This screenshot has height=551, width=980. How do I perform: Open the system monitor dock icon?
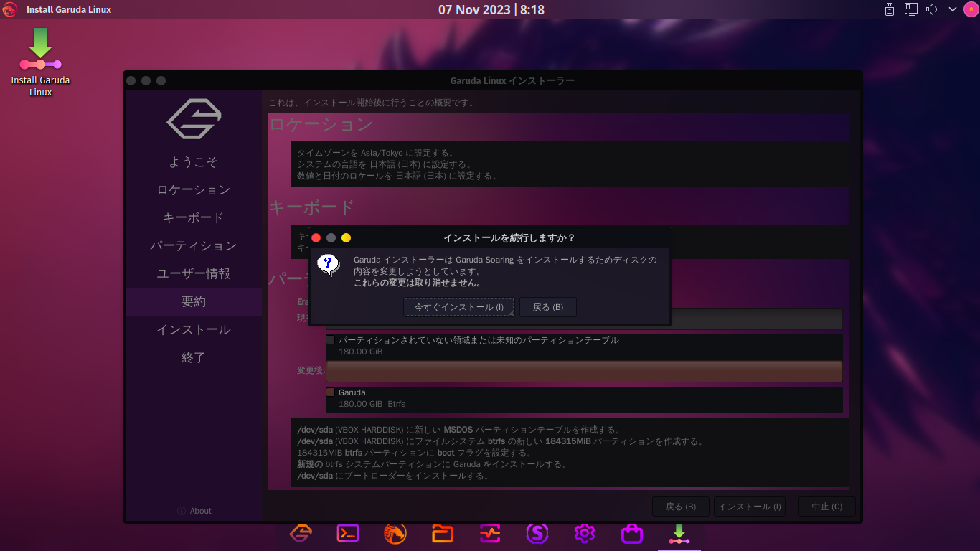point(490,533)
